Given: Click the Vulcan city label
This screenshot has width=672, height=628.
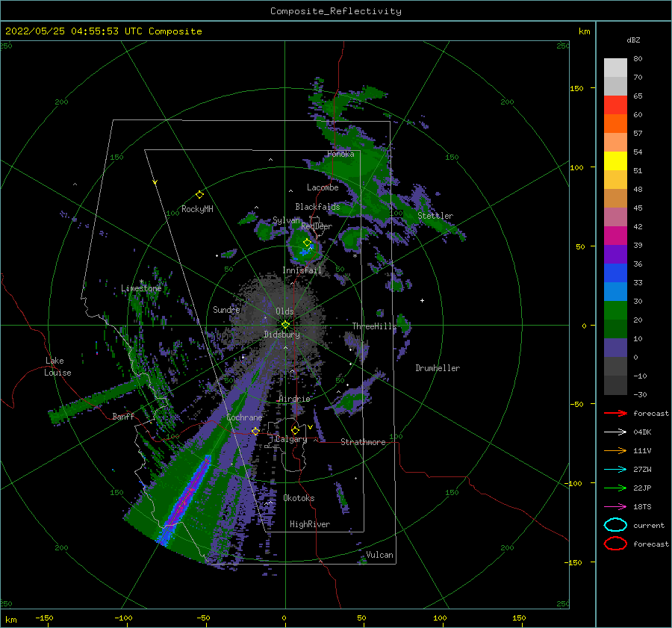Looking at the screenshot, I should pyautogui.click(x=379, y=555).
